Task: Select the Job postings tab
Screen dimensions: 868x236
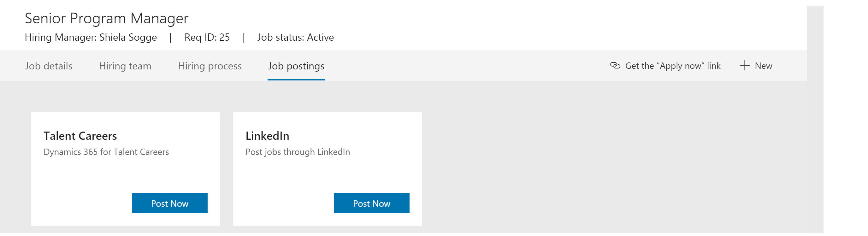Action: [296, 66]
